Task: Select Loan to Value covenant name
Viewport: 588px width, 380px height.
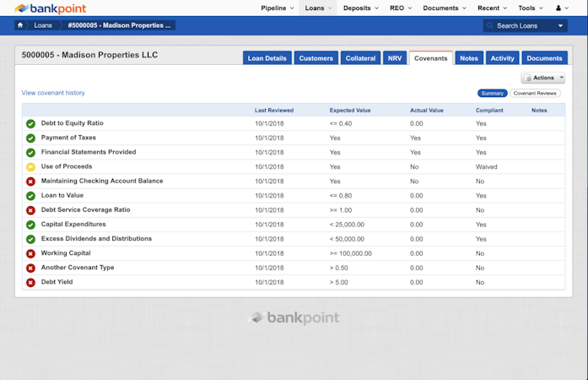Action: [x=62, y=195]
